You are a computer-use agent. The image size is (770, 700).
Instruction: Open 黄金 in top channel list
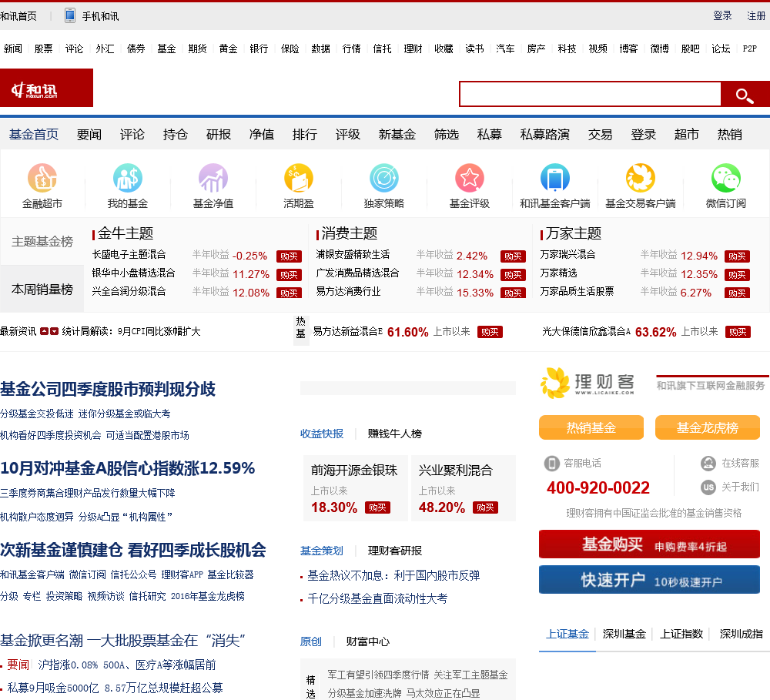[x=228, y=49]
